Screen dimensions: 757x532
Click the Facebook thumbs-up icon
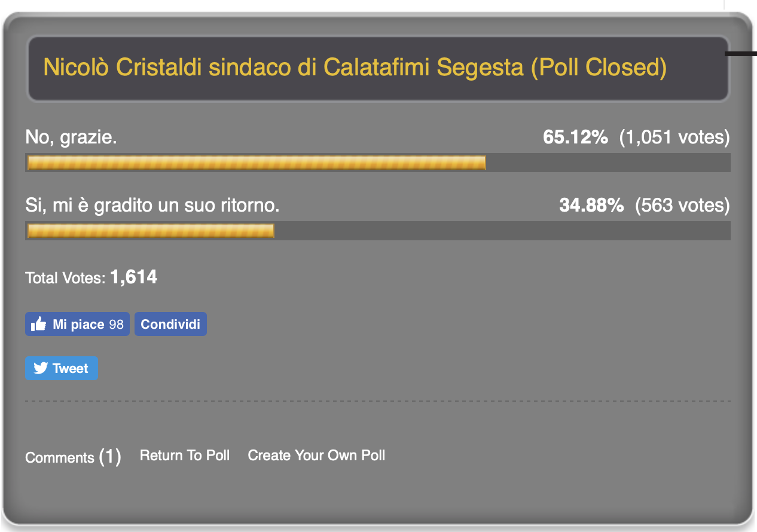coord(39,324)
